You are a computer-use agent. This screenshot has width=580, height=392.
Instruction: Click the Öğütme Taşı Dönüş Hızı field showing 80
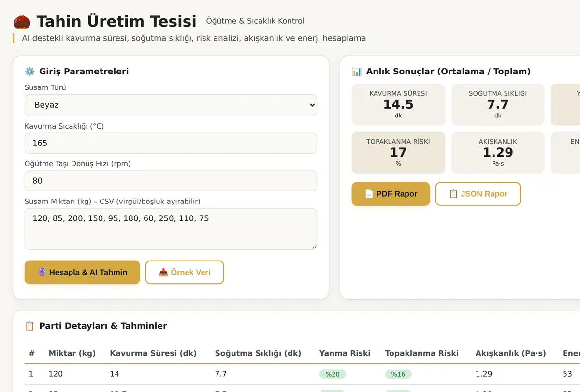click(x=171, y=181)
